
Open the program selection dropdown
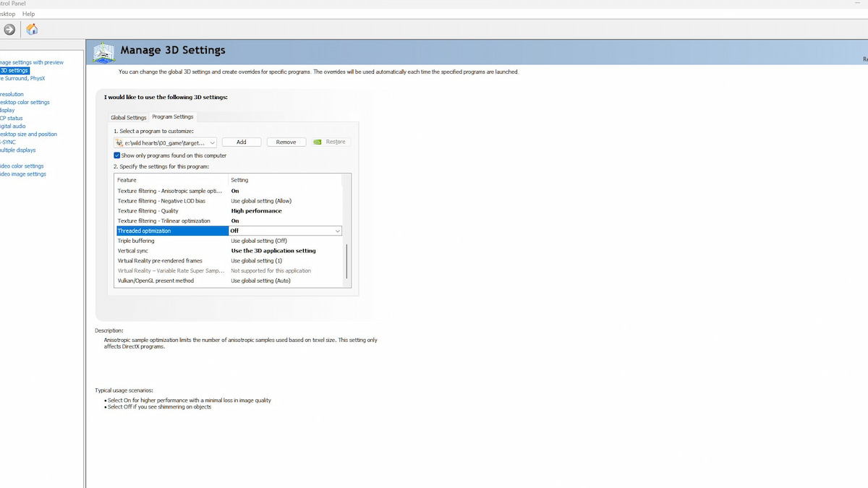pyautogui.click(x=212, y=142)
